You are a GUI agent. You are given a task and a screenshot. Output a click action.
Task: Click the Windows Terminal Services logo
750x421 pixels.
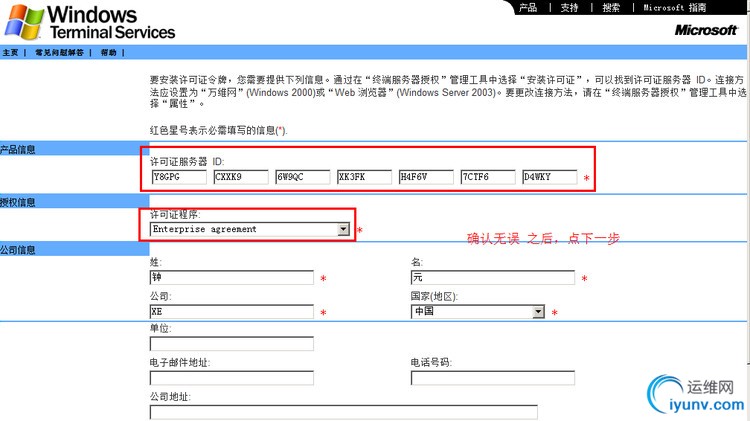pyautogui.click(x=89, y=22)
